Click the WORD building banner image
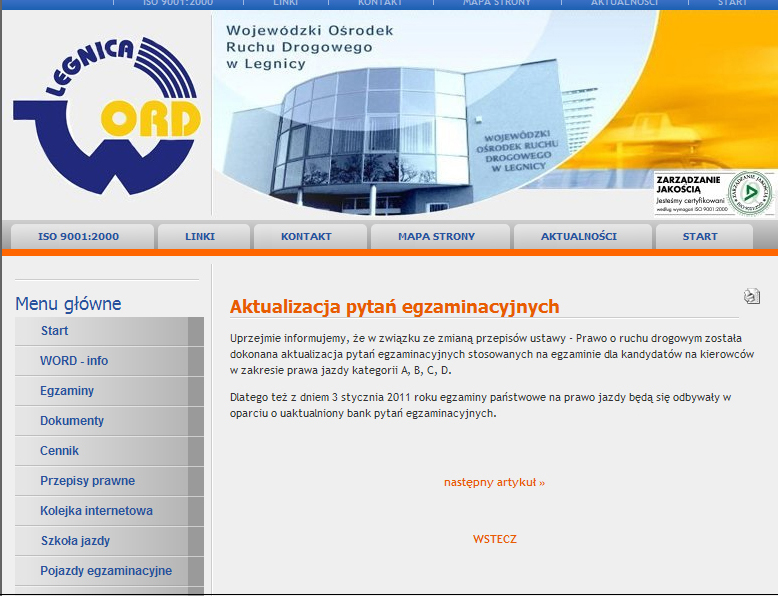Screen dimensions: 778x596 pyautogui.click(x=494, y=114)
